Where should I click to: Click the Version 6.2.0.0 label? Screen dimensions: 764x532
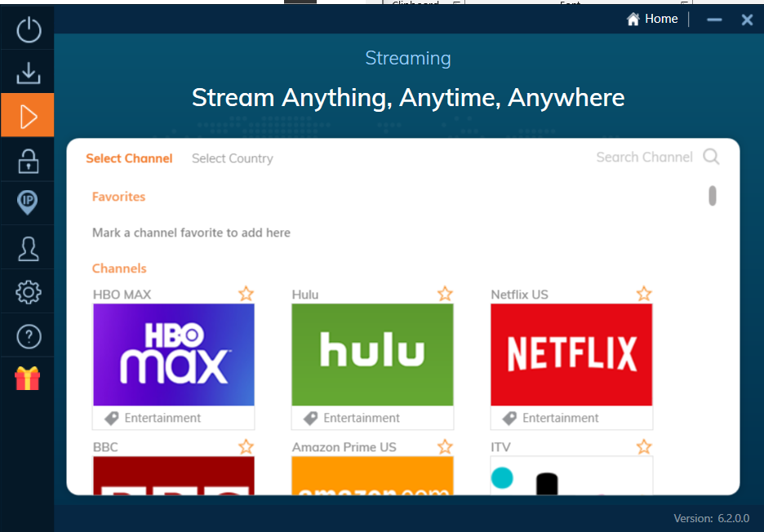pos(711,518)
